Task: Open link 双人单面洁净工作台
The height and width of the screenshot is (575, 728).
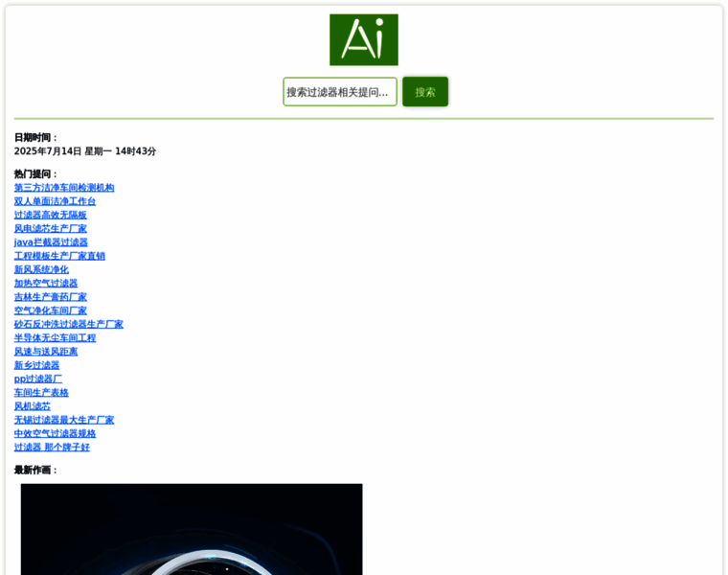Action: (55, 201)
